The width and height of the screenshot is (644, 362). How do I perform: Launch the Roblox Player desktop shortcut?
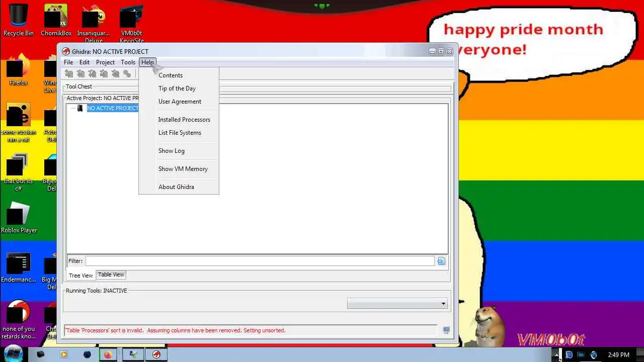click(19, 218)
